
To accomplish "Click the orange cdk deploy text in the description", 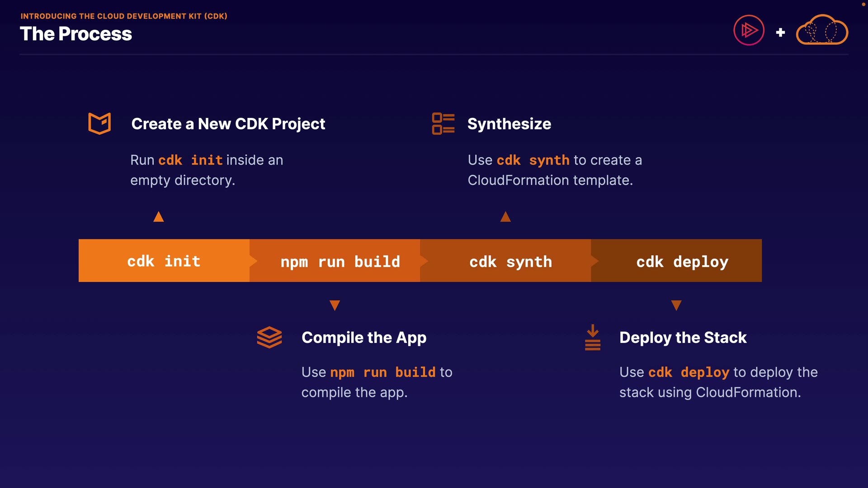I will tap(689, 372).
